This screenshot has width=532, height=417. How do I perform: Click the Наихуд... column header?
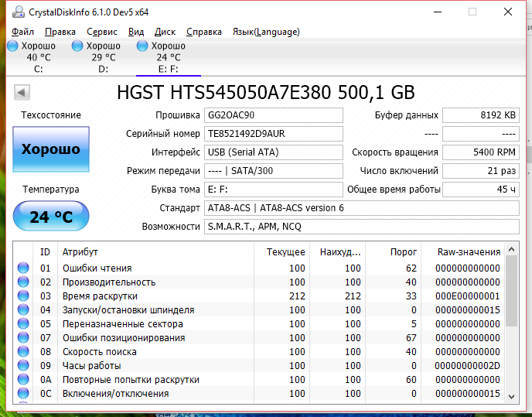338,252
